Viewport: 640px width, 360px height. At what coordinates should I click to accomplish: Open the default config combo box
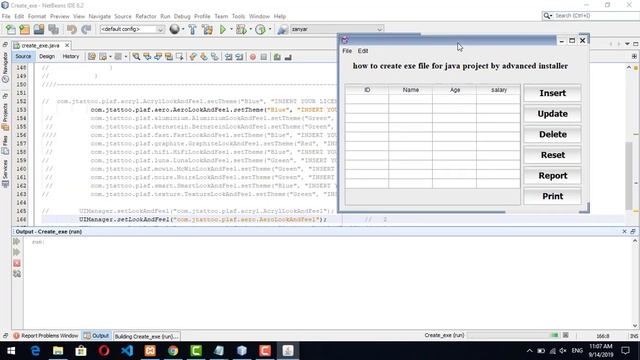[132, 29]
